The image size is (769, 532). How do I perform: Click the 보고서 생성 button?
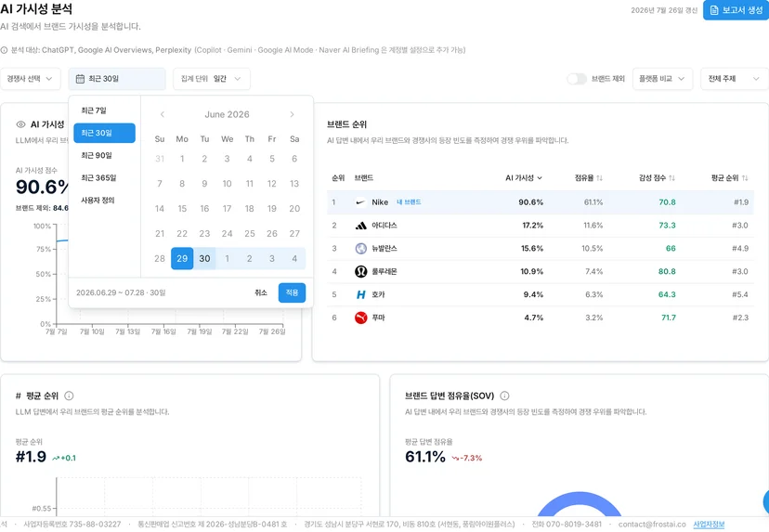736,10
